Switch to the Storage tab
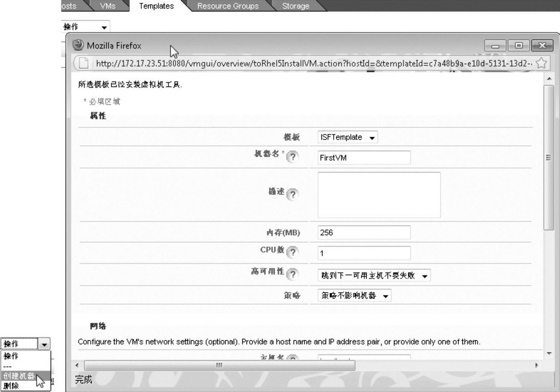 click(x=296, y=6)
